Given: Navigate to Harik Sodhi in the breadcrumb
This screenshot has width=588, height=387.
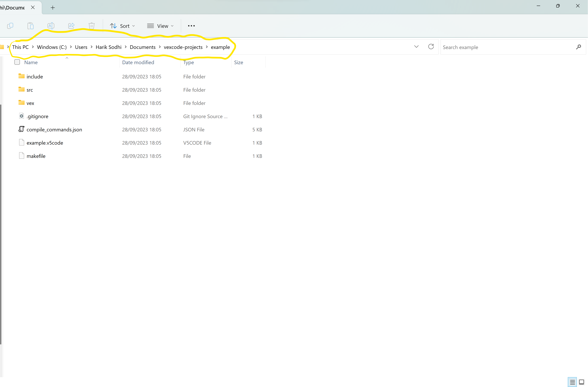Looking at the screenshot, I should point(109,47).
